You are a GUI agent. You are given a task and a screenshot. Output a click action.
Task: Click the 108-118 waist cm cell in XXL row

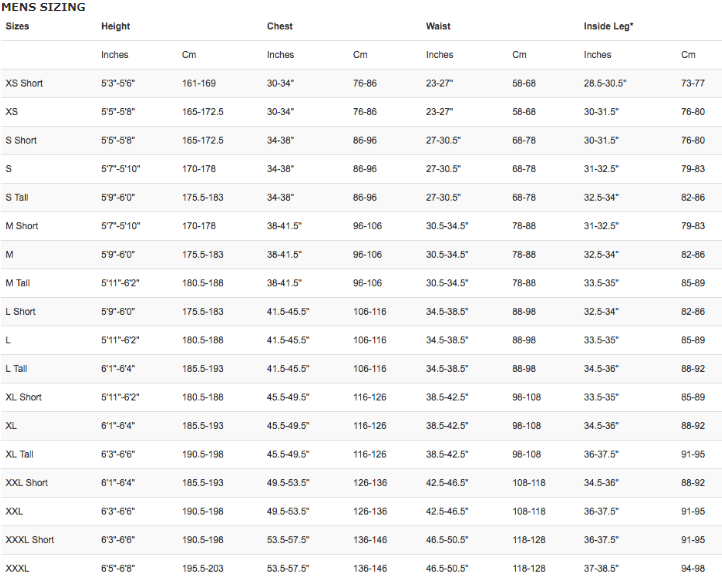(x=529, y=511)
